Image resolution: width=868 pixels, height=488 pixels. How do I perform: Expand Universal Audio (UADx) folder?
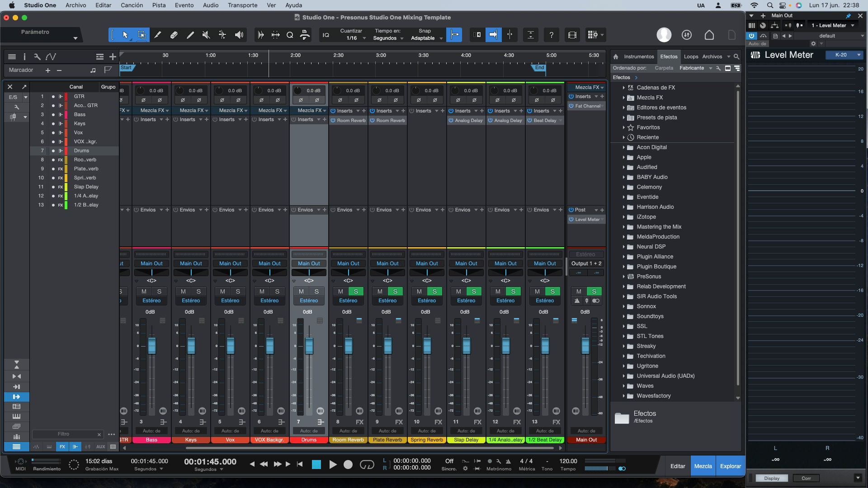click(624, 376)
